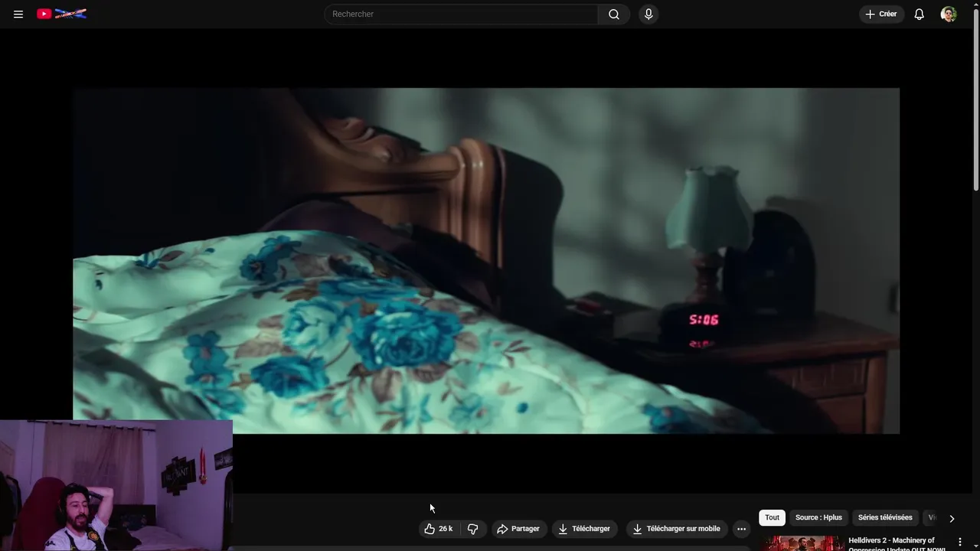Show next filter chips with arrow
This screenshot has width=980, height=551.
click(952, 518)
